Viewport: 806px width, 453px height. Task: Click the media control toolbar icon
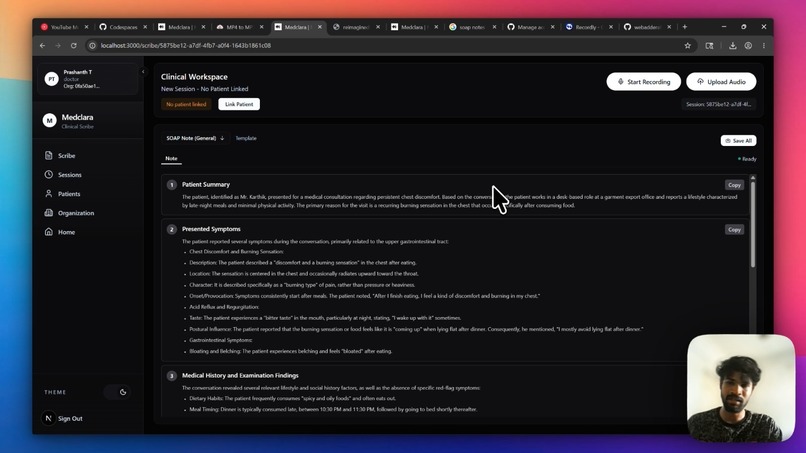(709, 46)
